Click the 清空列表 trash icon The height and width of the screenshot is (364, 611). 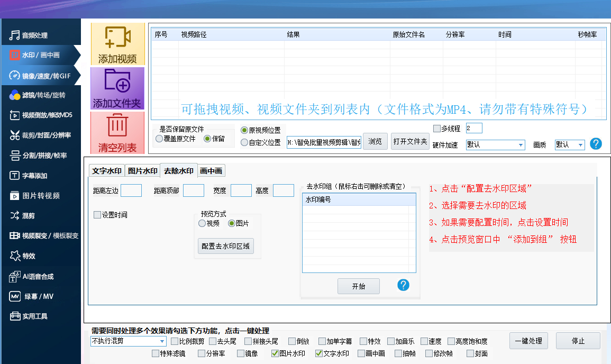pyautogui.click(x=117, y=126)
